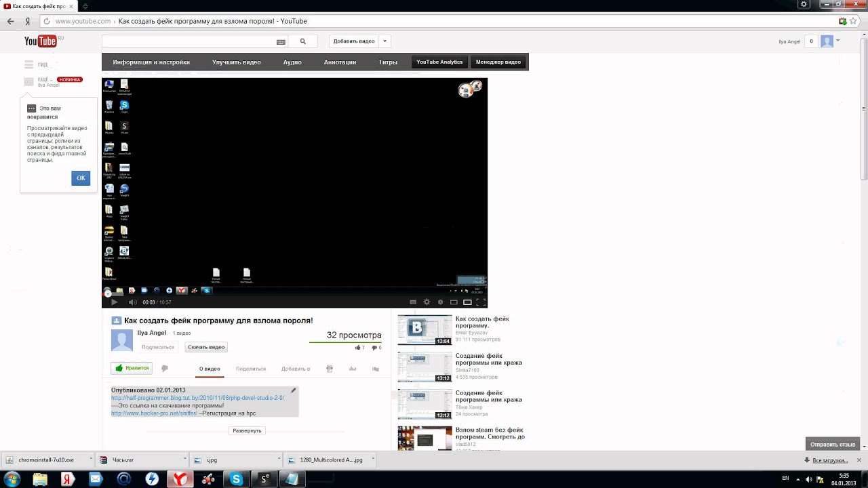This screenshot has width=868, height=488.
Task: Switch the player to small size
Action: pos(454,302)
